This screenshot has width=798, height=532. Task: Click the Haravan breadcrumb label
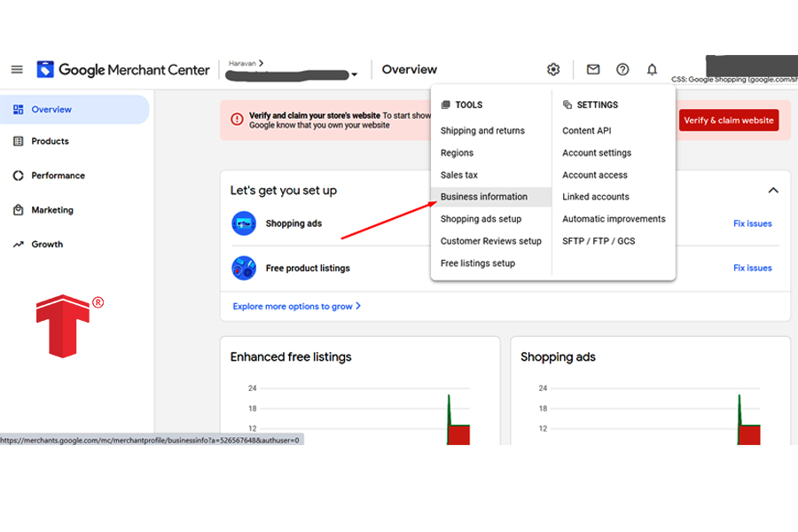(x=242, y=63)
